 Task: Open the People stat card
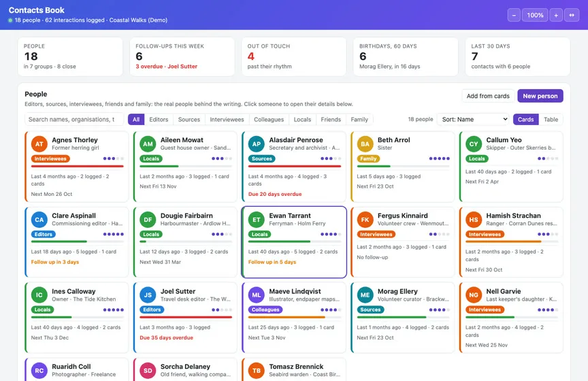(x=71, y=56)
